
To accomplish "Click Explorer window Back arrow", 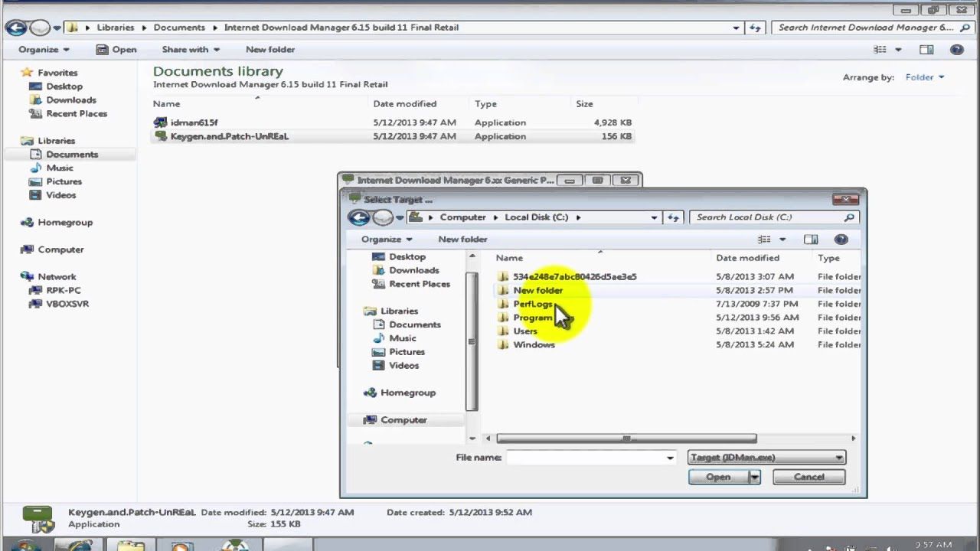I will (x=15, y=28).
